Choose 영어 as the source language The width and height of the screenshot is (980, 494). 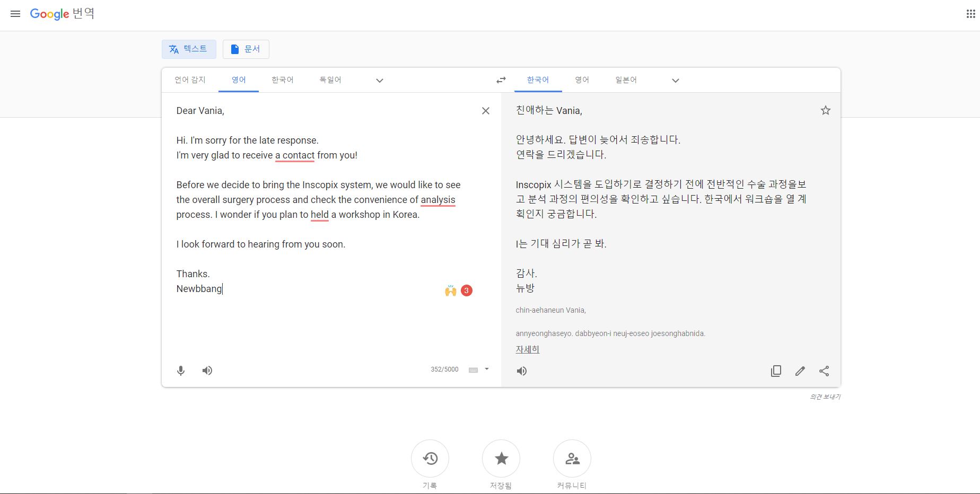tap(239, 80)
